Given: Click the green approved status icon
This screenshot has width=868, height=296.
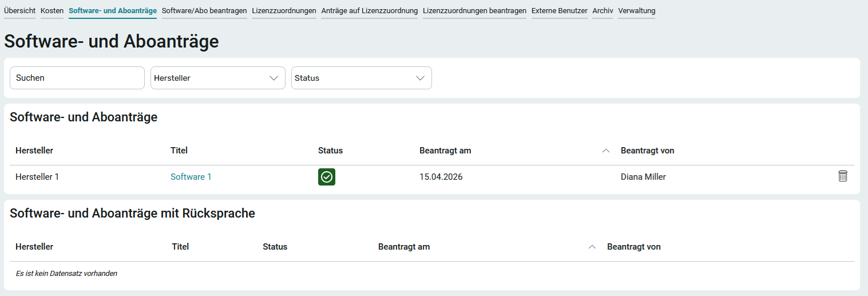Looking at the screenshot, I should (326, 177).
